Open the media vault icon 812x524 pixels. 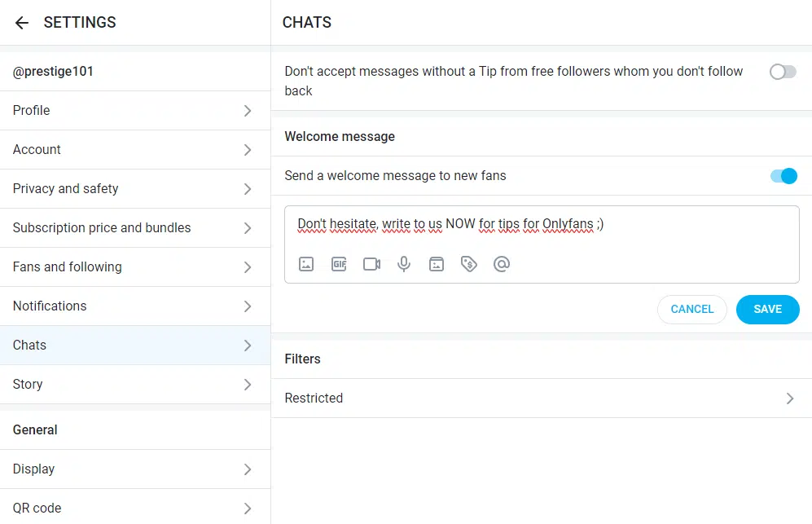coord(437,263)
